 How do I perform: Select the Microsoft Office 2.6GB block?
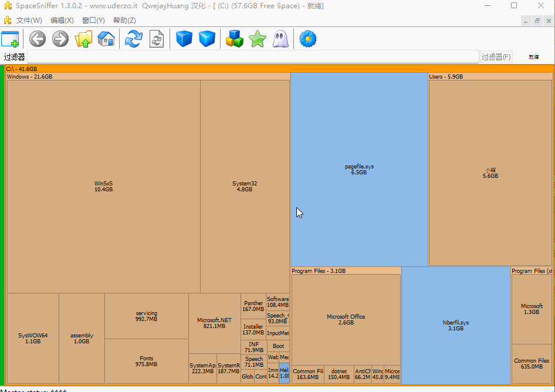click(x=346, y=319)
